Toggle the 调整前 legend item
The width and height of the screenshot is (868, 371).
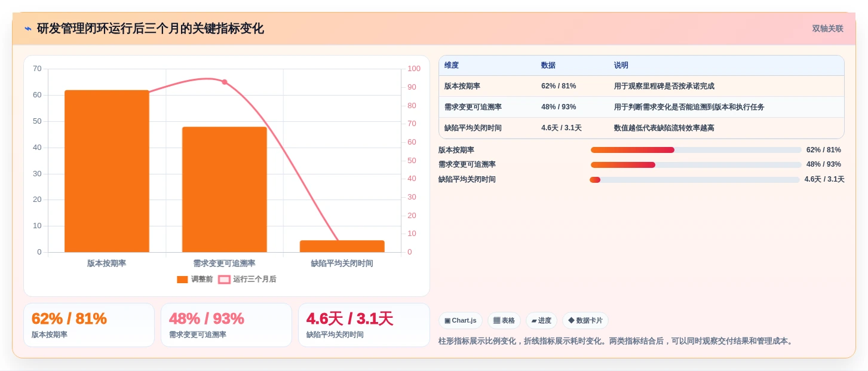195,279
